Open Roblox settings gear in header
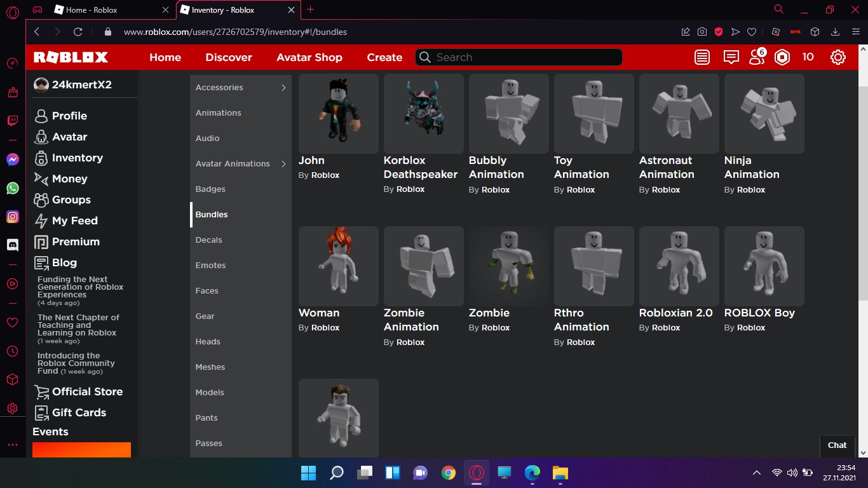 (x=838, y=57)
